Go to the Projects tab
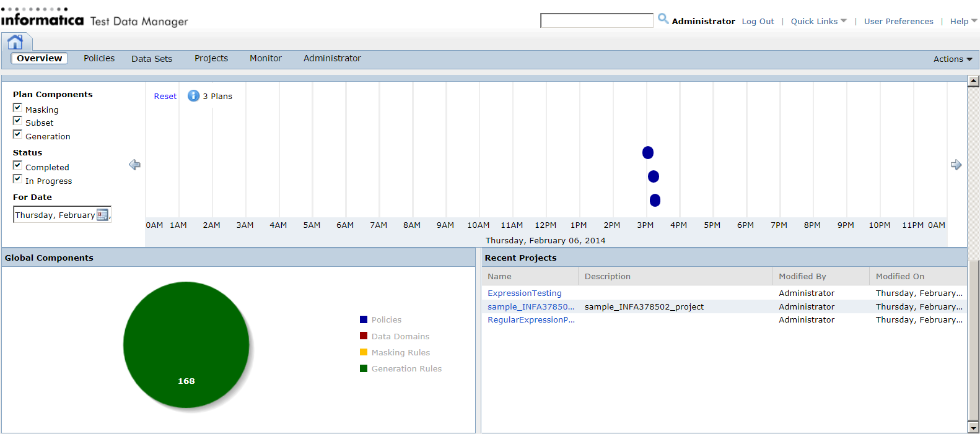Viewport: 980px width, 434px height. click(211, 58)
